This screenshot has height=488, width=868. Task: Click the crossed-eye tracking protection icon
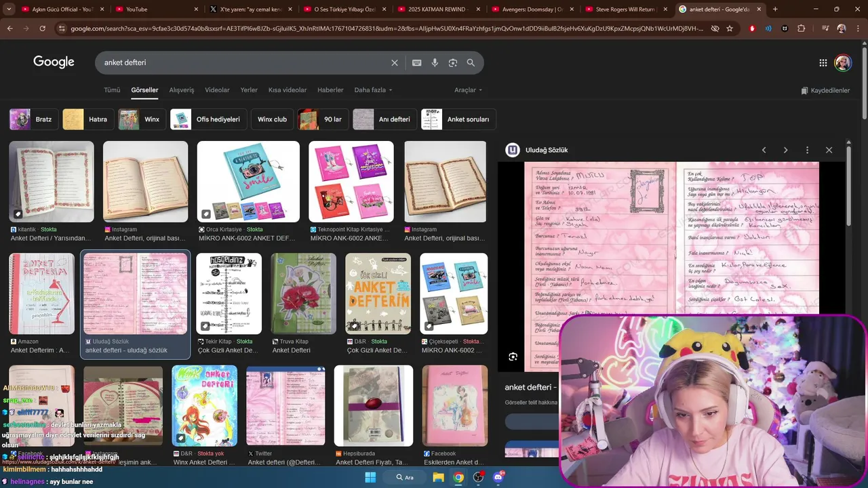(x=715, y=28)
